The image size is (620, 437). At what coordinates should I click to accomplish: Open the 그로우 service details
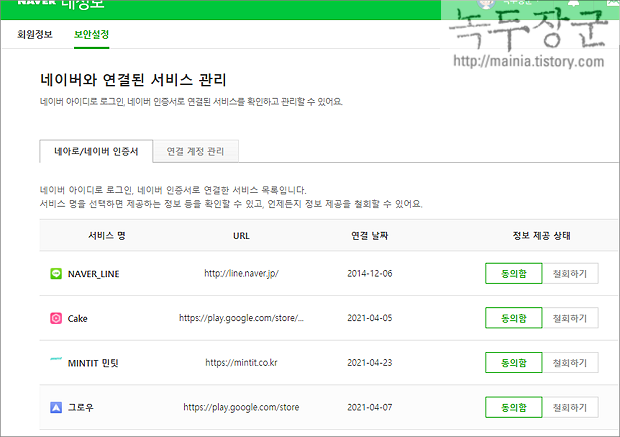[x=81, y=407]
